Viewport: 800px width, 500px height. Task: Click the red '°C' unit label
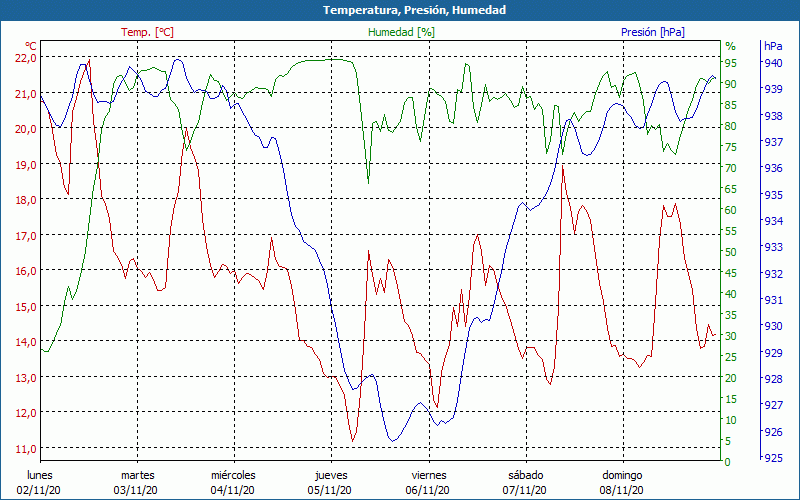pyautogui.click(x=31, y=46)
